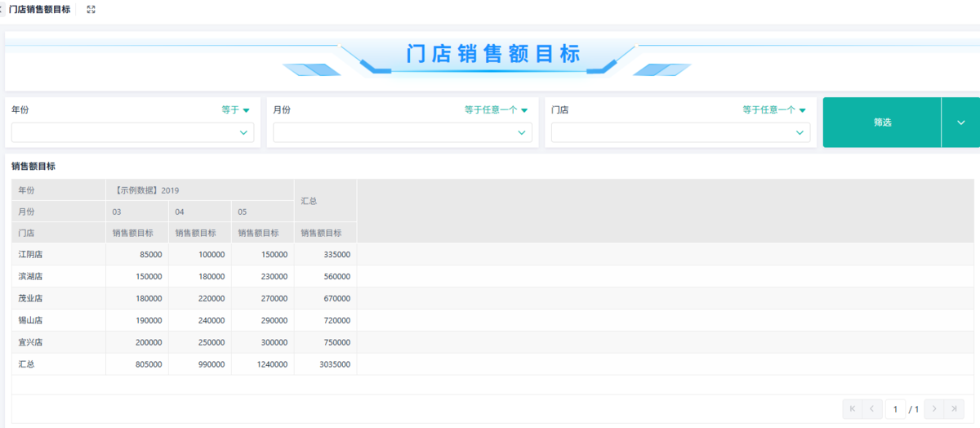Click the 汇总 row label in the bottom row
980x428 pixels.
[26, 364]
